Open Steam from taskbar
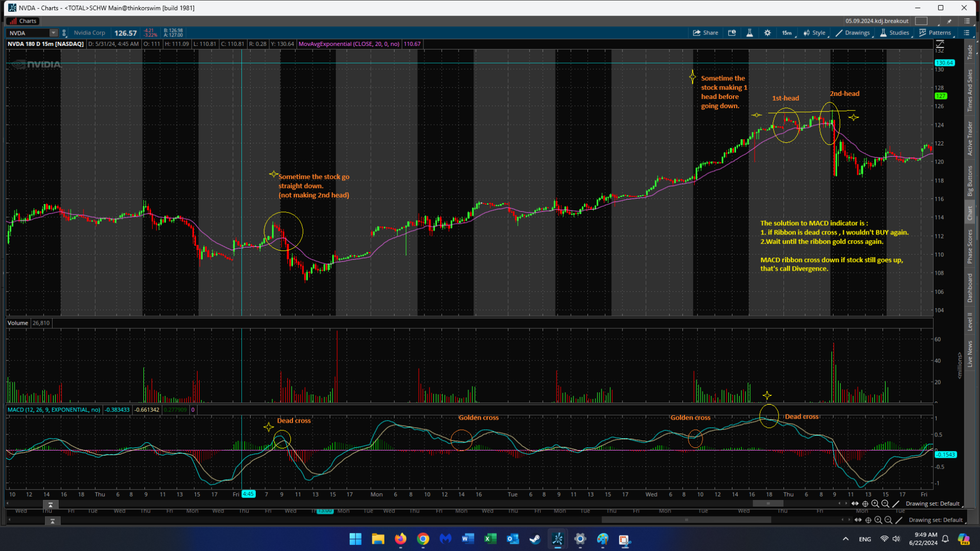This screenshot has width=980, height=551. (x=535, y=539)
